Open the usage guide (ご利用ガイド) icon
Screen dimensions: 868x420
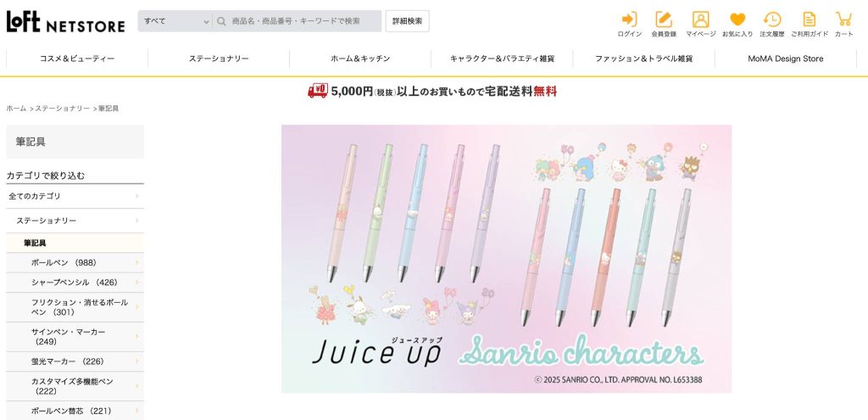point(810,20)
